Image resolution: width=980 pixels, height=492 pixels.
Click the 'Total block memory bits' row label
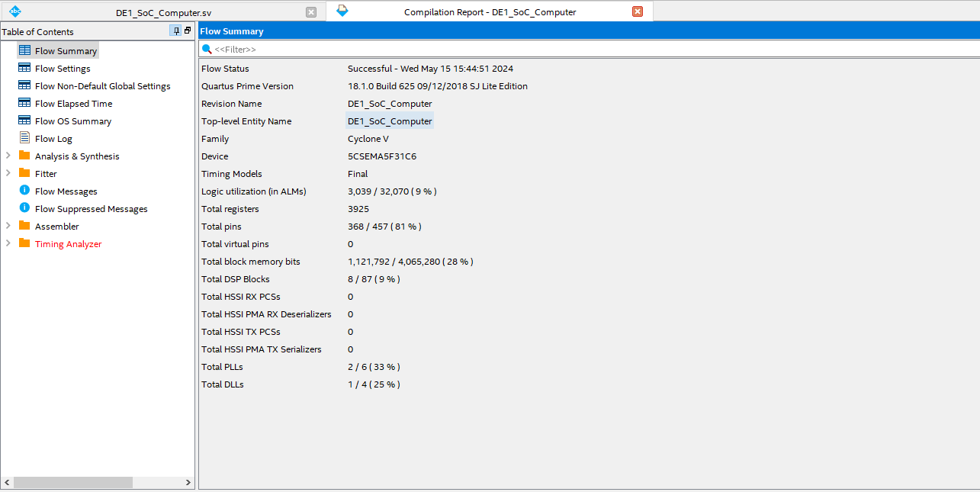point(251,262)
